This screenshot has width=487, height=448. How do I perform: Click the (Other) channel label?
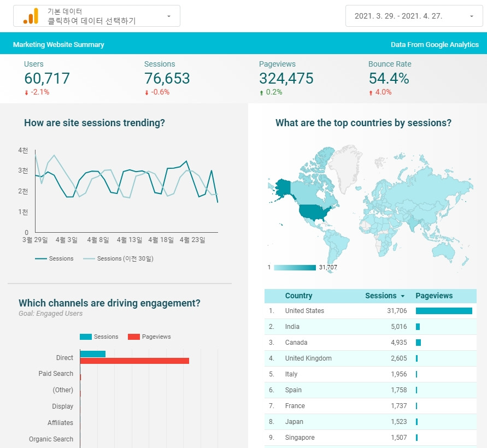point(63,390)
